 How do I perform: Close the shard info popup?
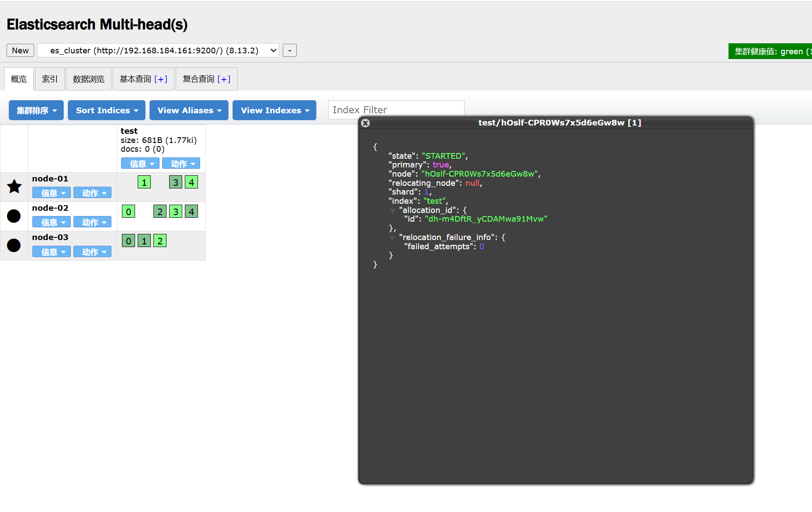365,123
